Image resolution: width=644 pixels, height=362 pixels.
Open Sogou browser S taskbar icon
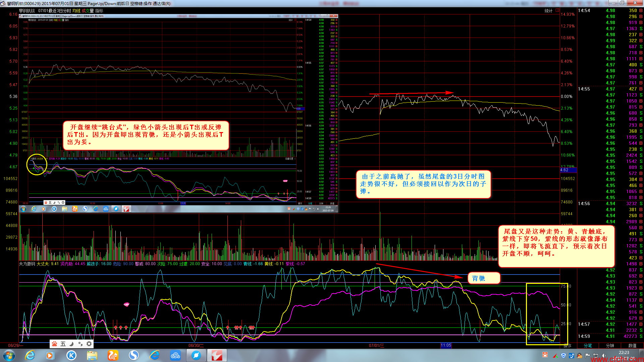point(133,355)
